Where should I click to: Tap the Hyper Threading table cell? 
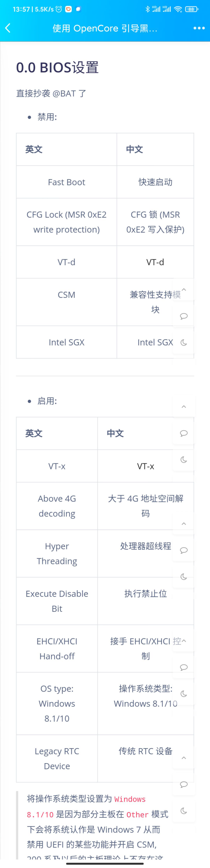tap(57, 554)
